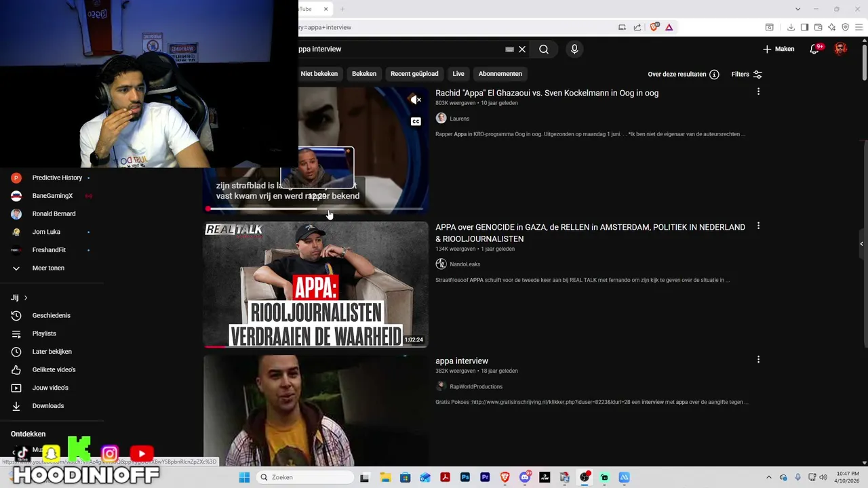Visit the NandoLeaks channel
Screen dimensions: 868x488
click(465, 264)
